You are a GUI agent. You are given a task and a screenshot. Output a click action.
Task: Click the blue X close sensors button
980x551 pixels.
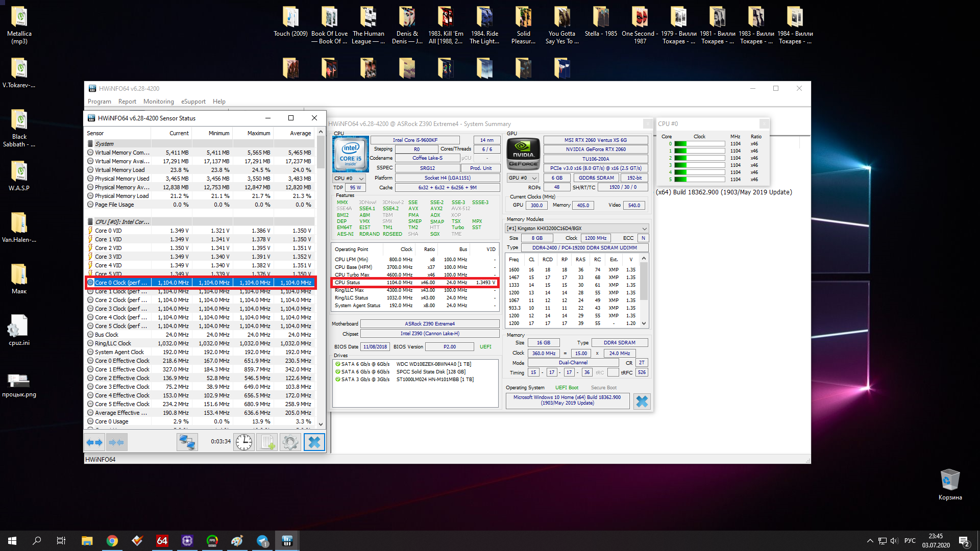[x=314, y=442]
